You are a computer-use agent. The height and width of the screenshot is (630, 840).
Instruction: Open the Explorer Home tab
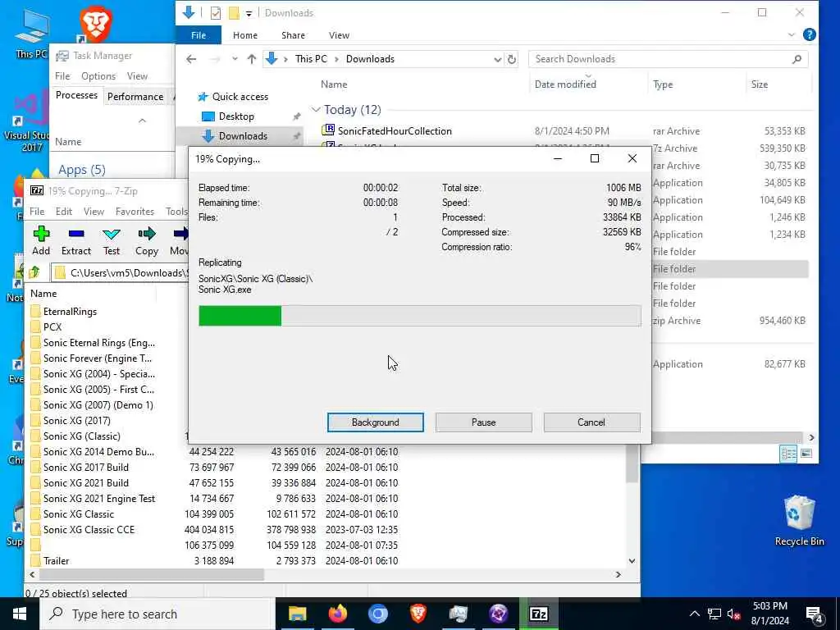(x=244, y=35)
